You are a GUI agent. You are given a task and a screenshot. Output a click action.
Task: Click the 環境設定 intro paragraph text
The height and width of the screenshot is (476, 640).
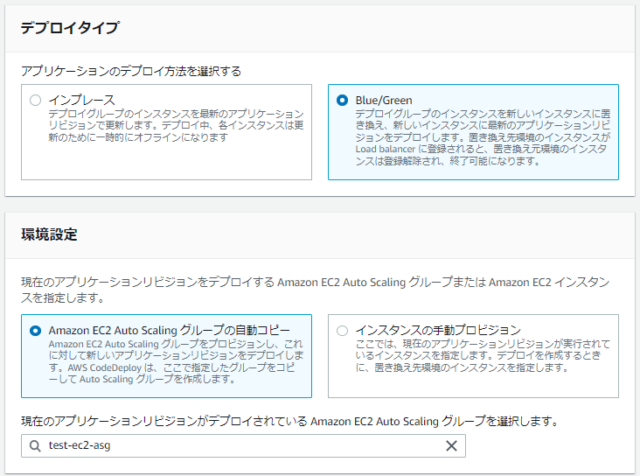click(315, 290)
